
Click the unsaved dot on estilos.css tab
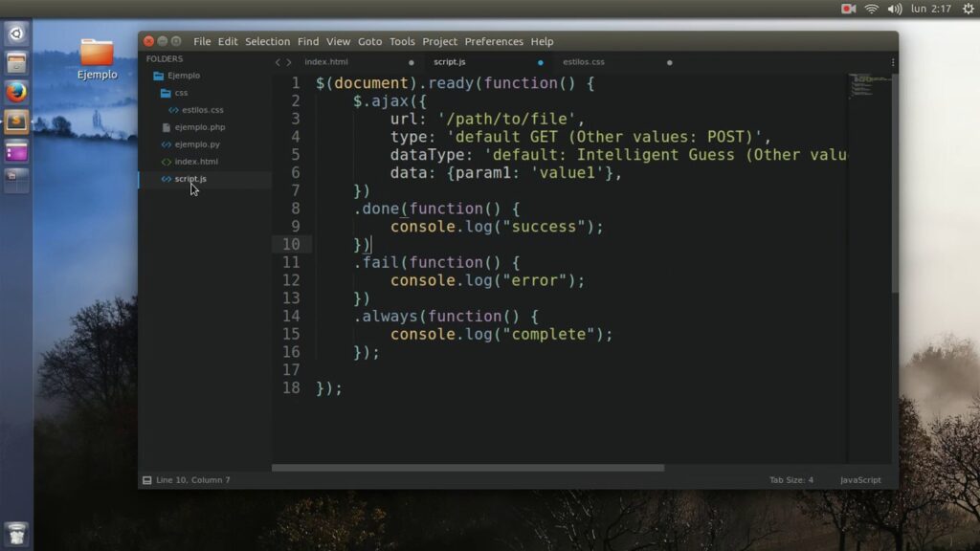point(669,62)
